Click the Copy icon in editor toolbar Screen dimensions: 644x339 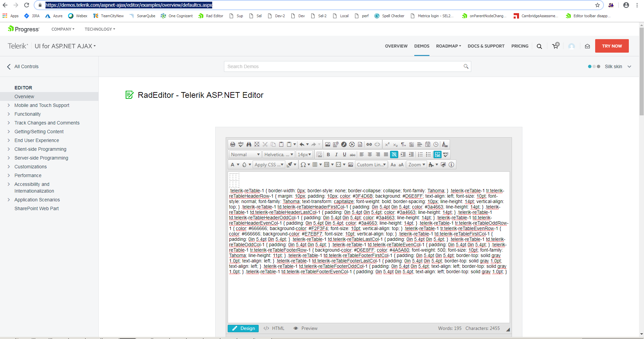[273, 144]
